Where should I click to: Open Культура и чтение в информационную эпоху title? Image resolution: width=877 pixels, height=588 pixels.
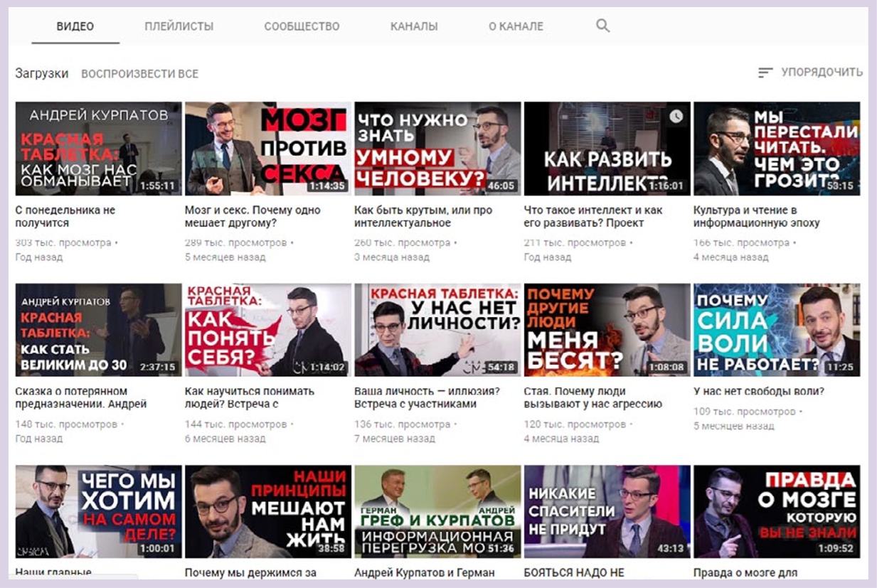[756, 216]
